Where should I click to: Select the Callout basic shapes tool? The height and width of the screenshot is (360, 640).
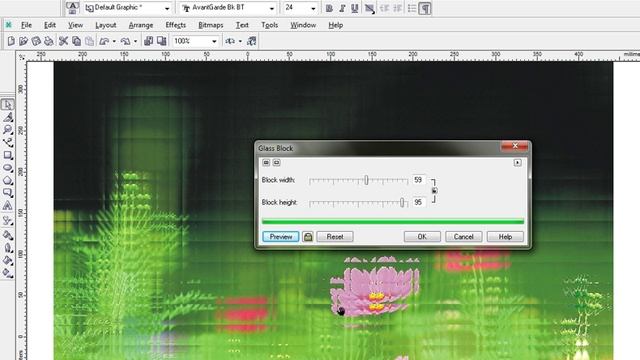(7, 193)
